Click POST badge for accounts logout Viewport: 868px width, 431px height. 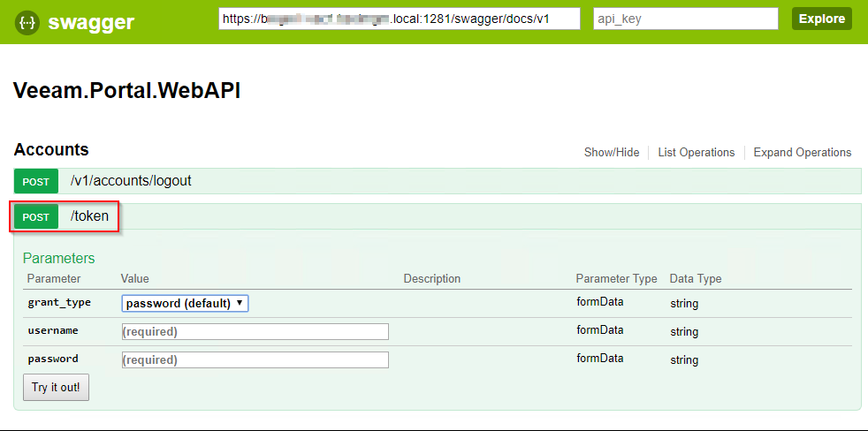(36, 181)
